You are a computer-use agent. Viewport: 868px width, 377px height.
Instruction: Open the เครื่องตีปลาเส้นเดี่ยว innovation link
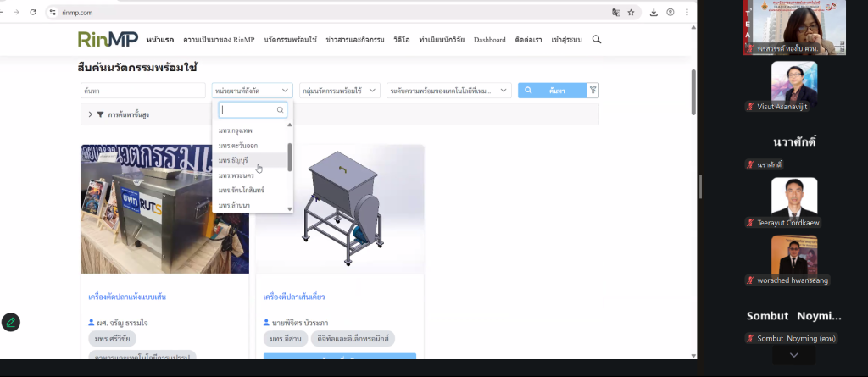[294, 297]
